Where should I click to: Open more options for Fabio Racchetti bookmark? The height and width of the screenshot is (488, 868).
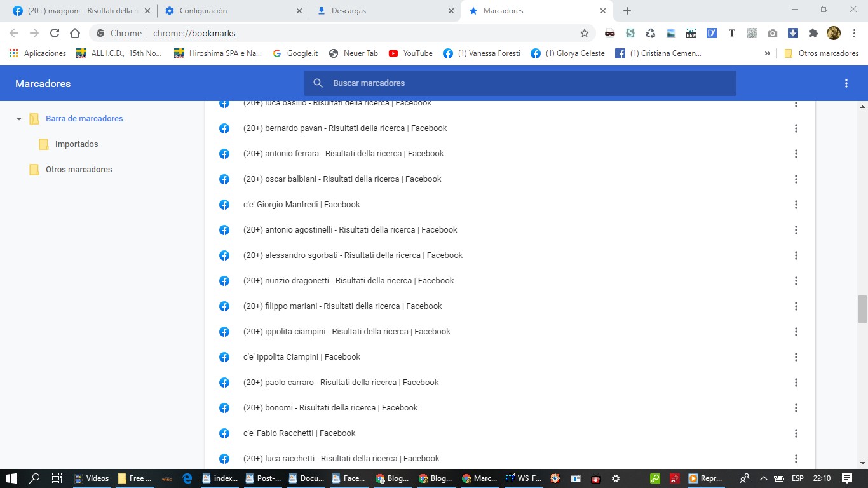pos(796,433)
